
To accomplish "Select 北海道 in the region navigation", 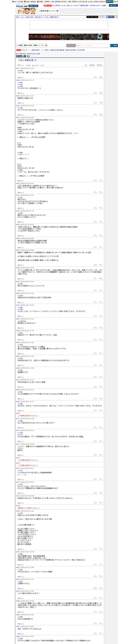I will (20, 2).
